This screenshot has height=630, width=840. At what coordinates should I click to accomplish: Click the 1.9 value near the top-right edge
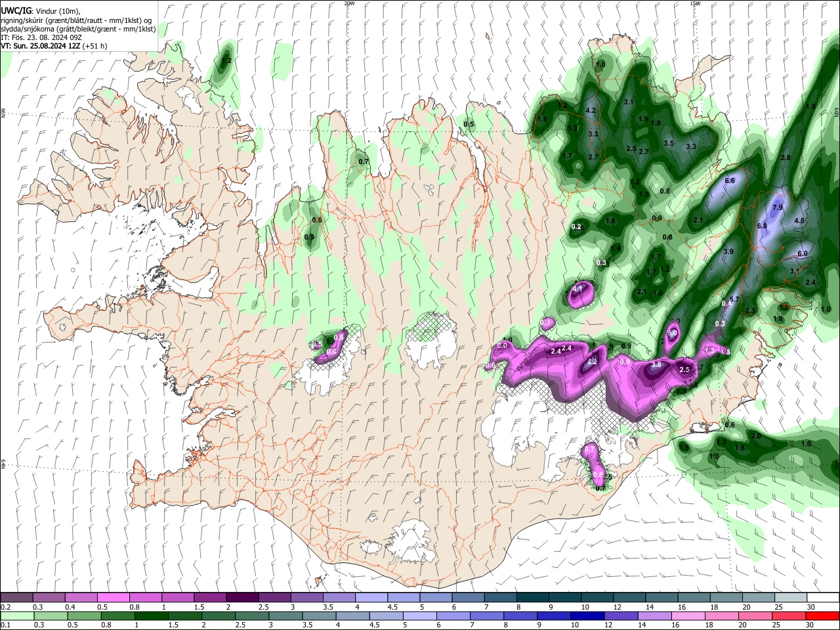[810, 106]
